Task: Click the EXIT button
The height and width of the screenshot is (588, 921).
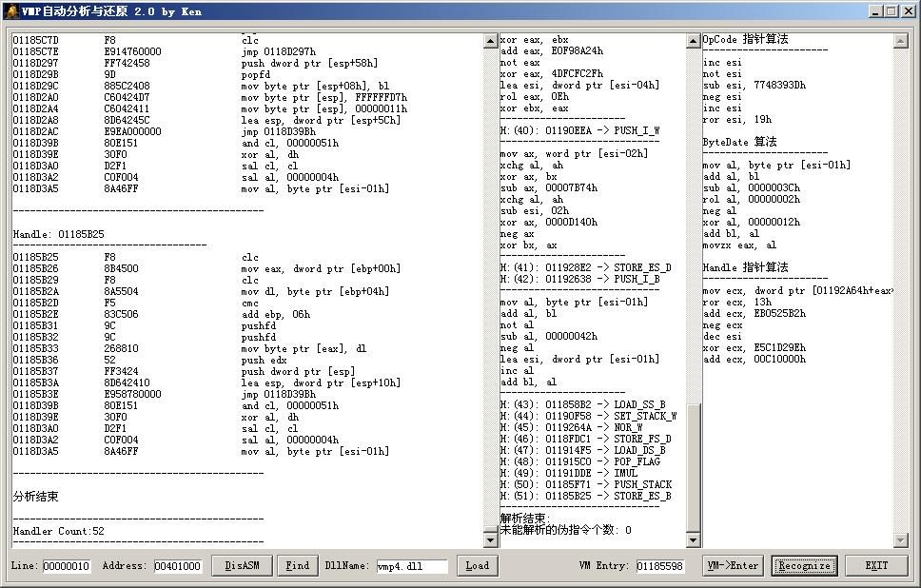Action: (875, 566)
